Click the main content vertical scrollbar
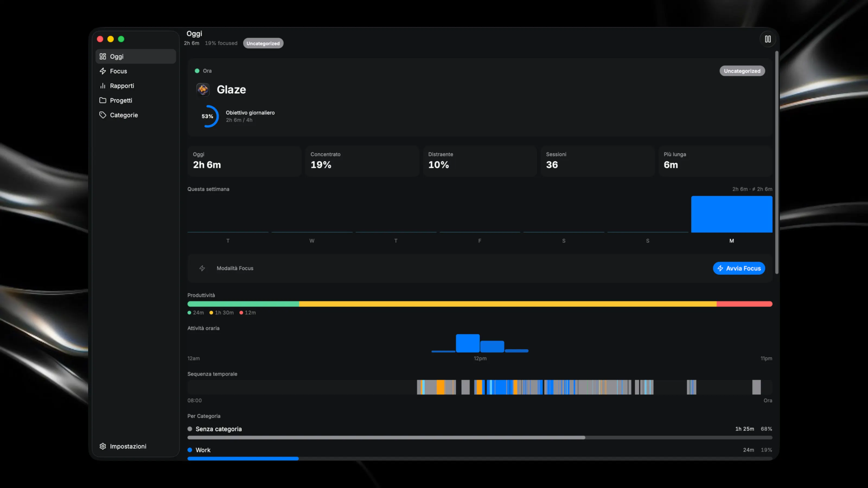 (x=777, y=162)
